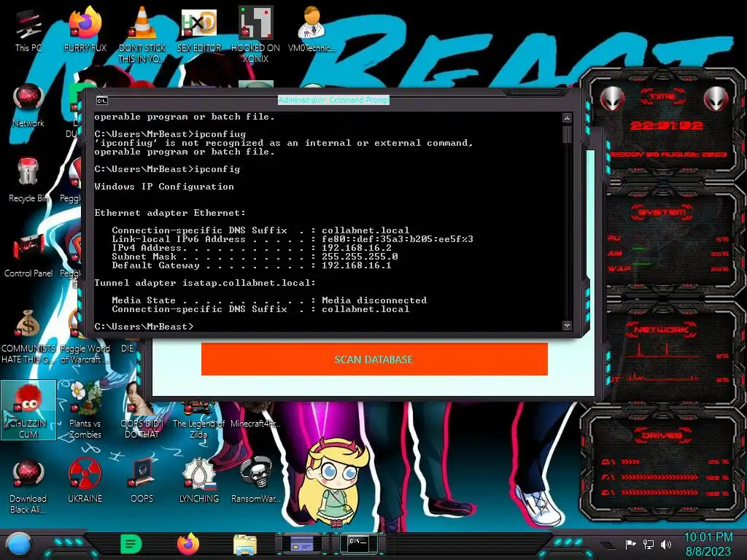The width and height of the screenshot is (747, 560).
Task: Click the SYSTEM widget header
Action: click(662, 212)
